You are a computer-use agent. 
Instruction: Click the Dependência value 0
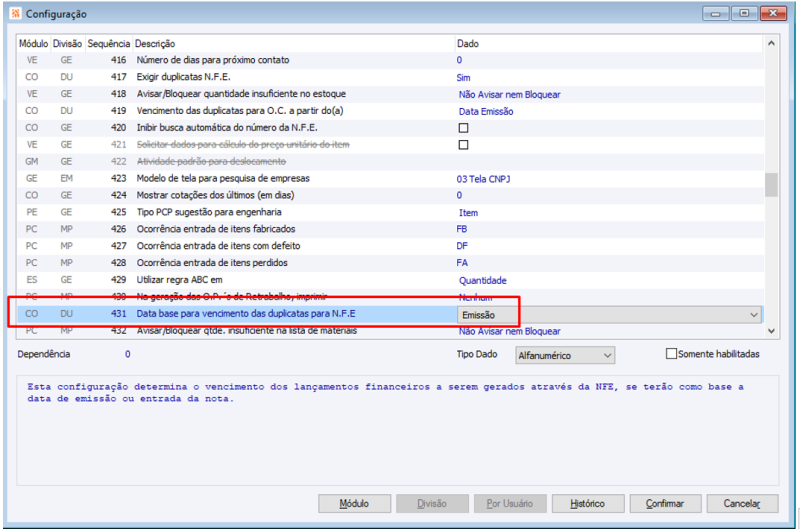click(x=128, y=354)
